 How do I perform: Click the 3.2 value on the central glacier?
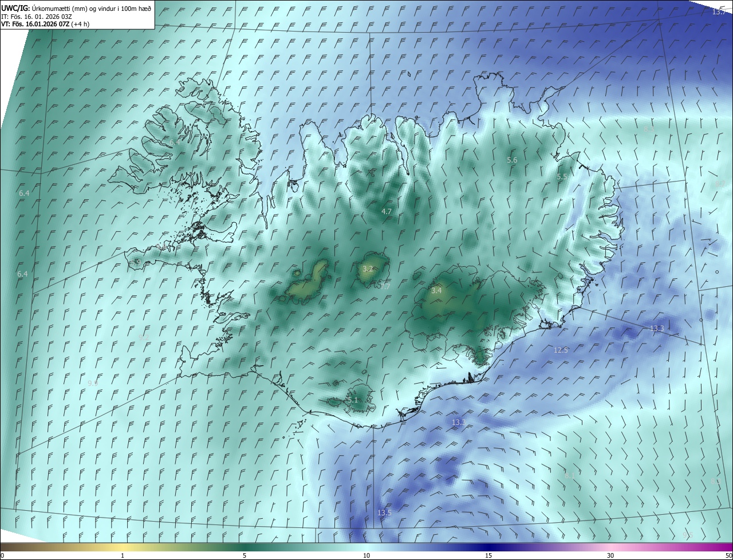click(368, 269)
